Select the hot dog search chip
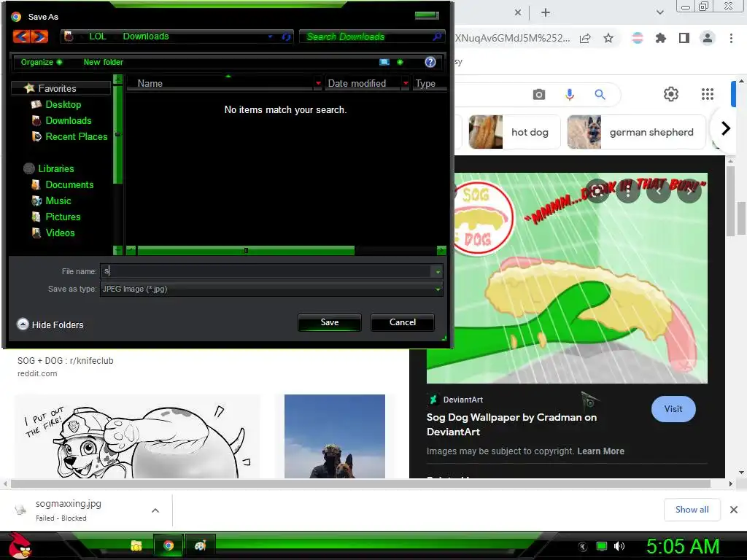 pyautogui.click(x=514, y=133)
